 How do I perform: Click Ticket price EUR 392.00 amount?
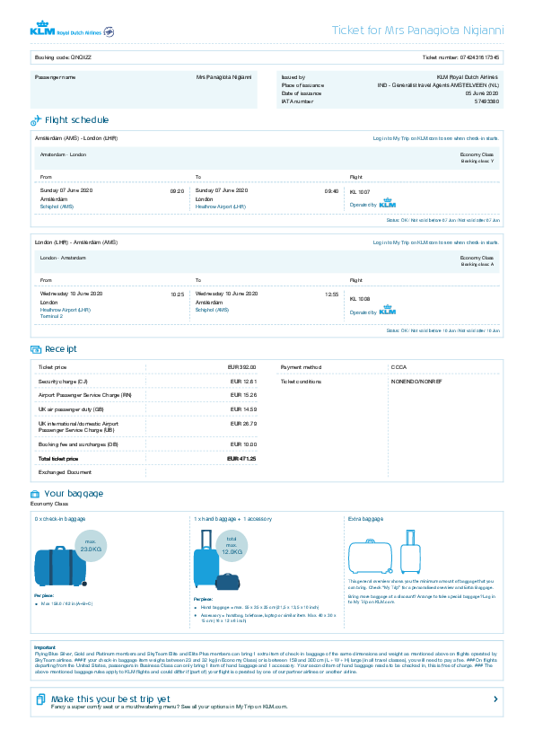(x=242, y=367)
